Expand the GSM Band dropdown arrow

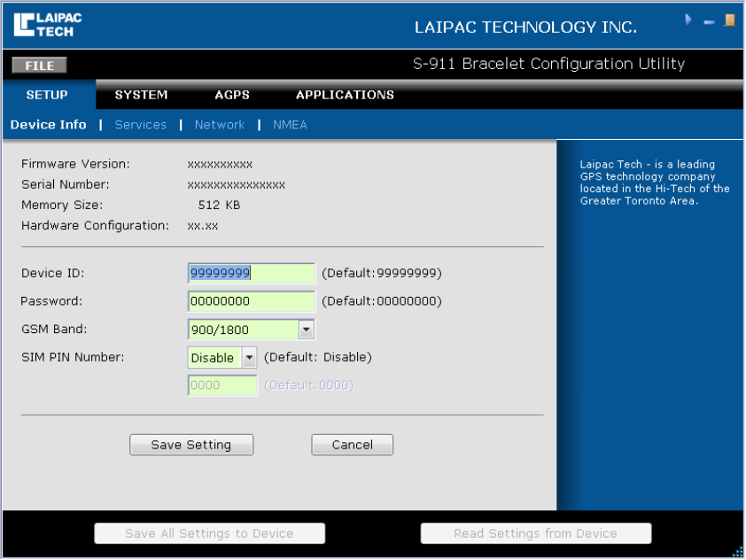pyautogui.click(x=307, y=330)
